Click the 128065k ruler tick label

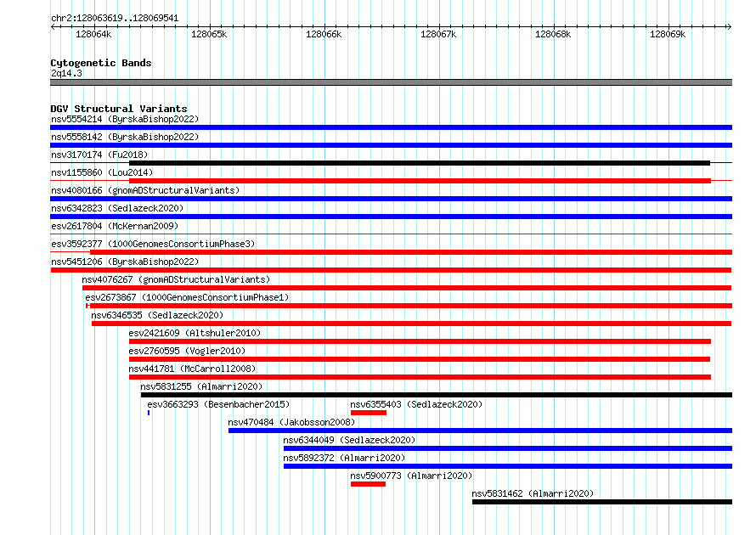(209, 34)
